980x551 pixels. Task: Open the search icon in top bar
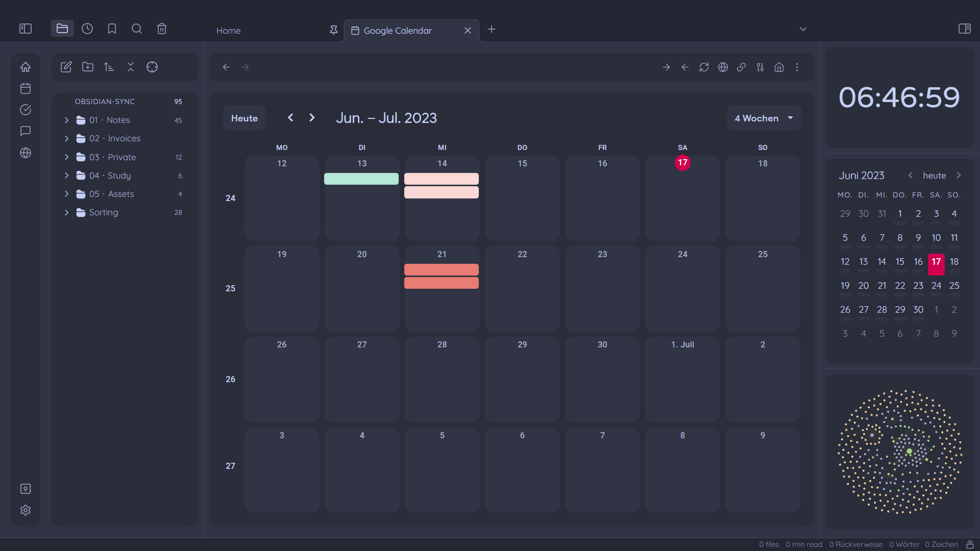tap(137, 29)
